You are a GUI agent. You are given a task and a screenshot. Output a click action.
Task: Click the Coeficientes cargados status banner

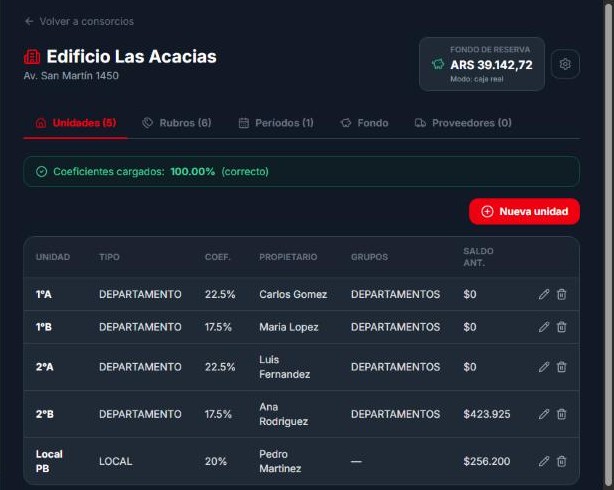click(x=302, y=172)
